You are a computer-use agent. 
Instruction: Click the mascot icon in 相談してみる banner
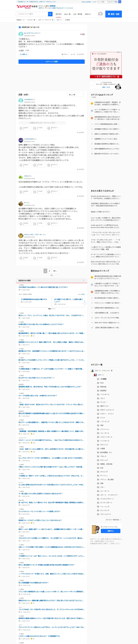click(118, 87)
